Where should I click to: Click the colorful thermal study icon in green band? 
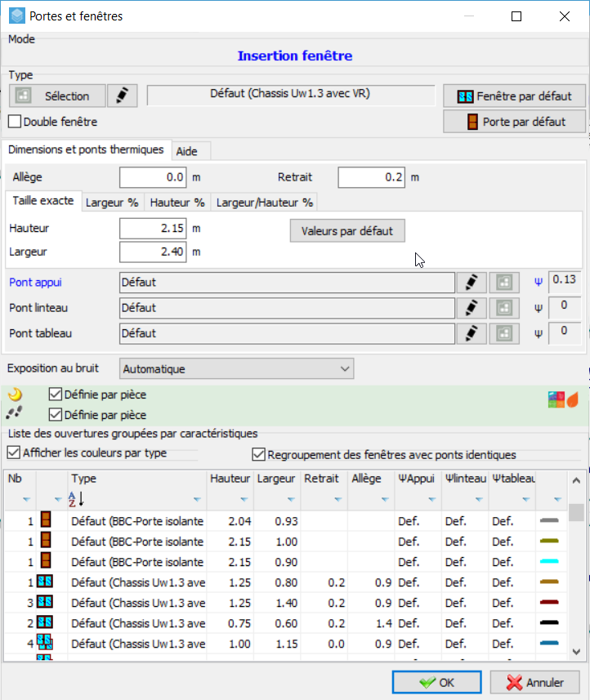tap(556, 399)
